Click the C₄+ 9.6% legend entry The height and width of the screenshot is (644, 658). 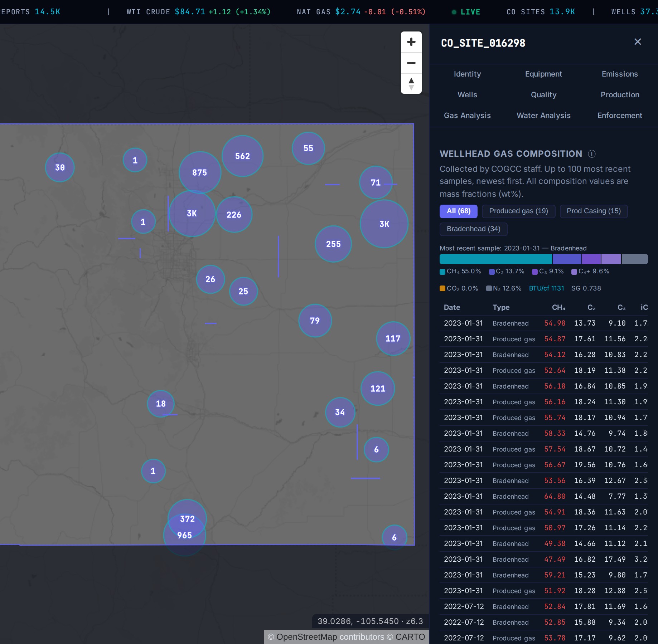click(590, 272)
